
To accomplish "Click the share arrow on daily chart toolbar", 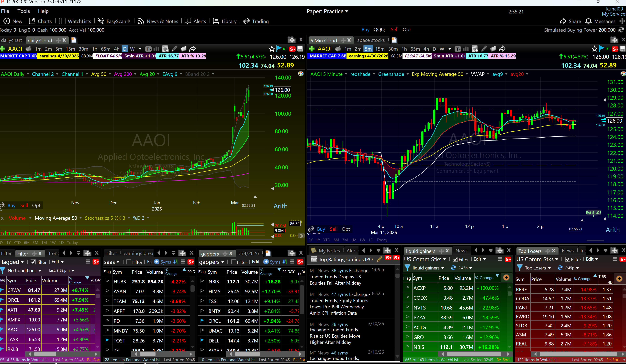I will (192, 49).
